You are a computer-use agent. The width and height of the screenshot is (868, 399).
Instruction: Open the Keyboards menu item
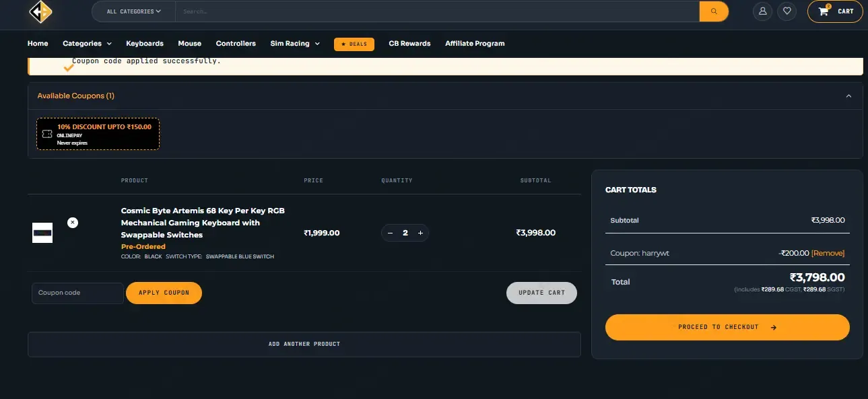(x=145, y=44)
